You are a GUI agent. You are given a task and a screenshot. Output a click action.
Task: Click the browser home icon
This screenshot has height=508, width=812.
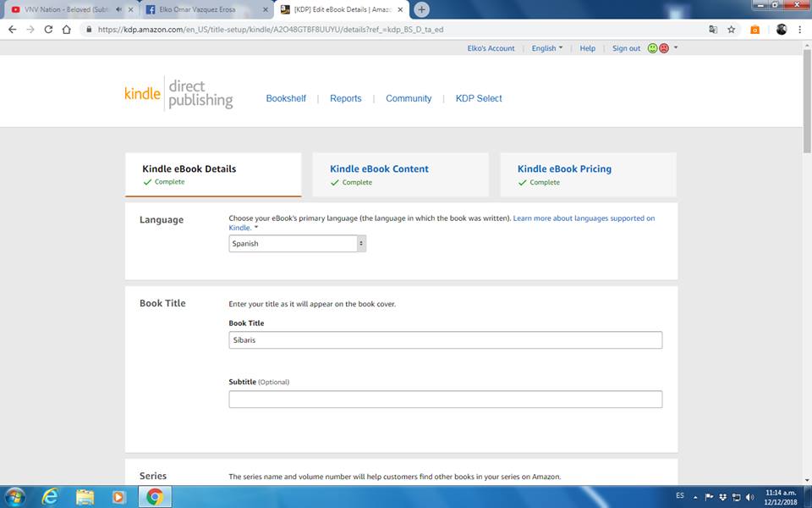click(x=67, y=29)
